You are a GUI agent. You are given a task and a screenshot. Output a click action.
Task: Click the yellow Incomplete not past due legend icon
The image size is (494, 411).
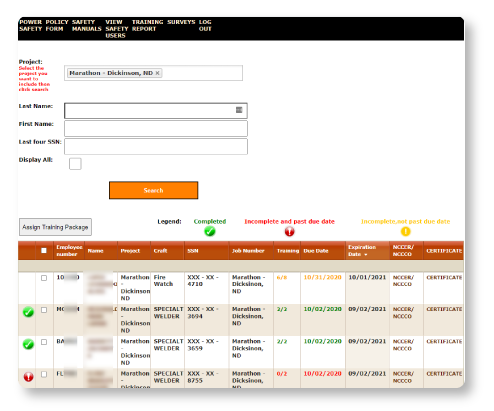point(405,231)
